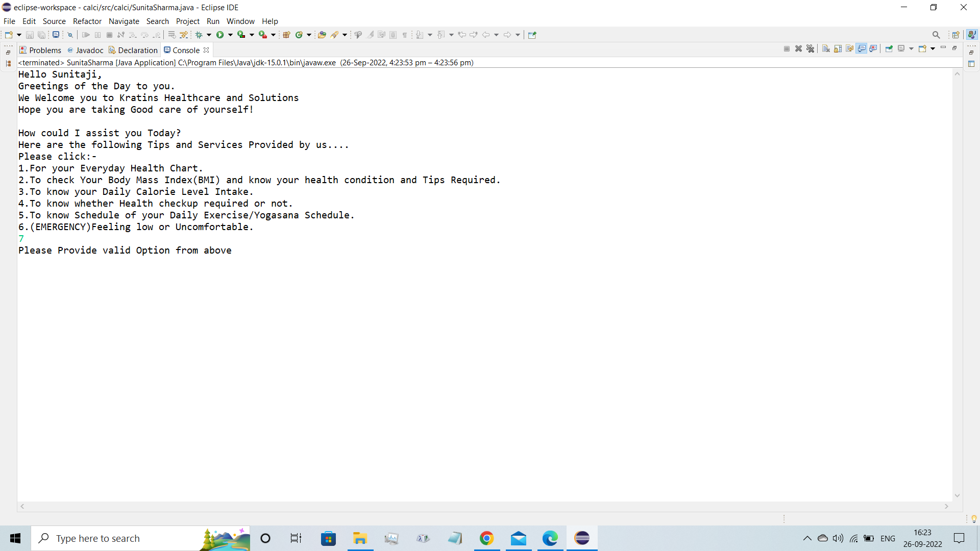Toggle Scroll Lock in the Console view

click(x=838, y=48)
